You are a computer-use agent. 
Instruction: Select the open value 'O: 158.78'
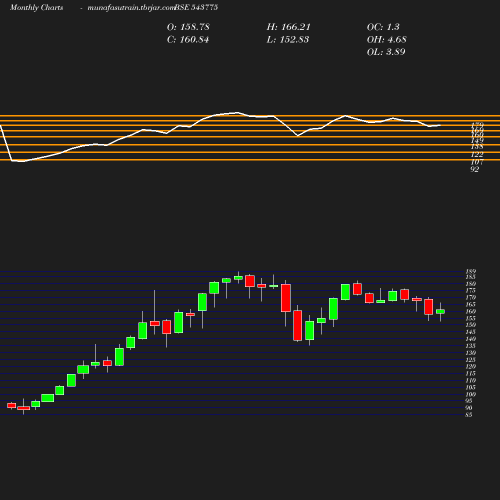(x=188, y=27)
